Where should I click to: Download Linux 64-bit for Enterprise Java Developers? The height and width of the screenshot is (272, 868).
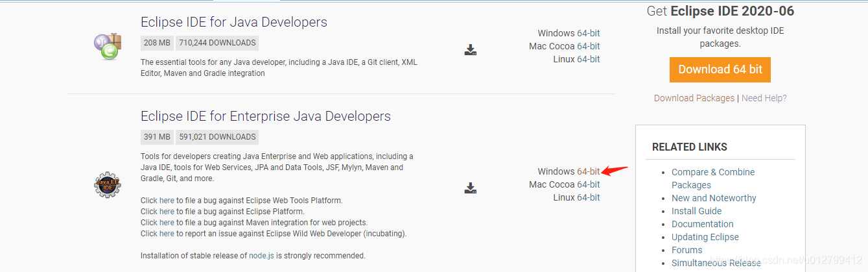click(x=588, y=197)
